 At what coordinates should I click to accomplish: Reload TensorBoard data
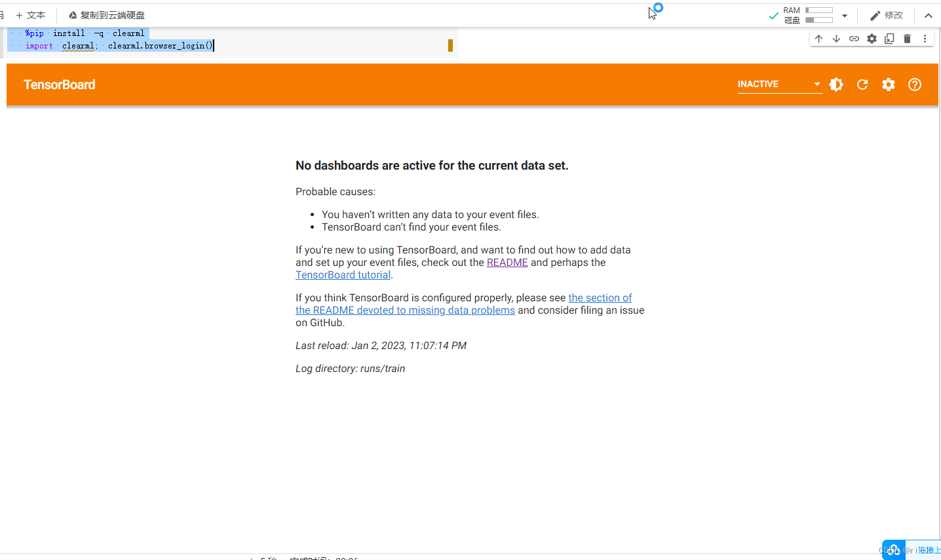(862, 84)
